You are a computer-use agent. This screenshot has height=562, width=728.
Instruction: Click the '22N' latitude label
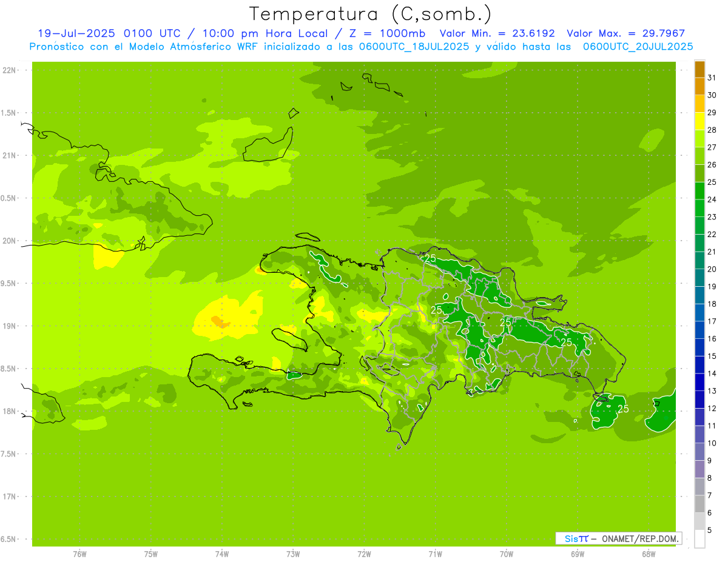[x=8, y=70]
